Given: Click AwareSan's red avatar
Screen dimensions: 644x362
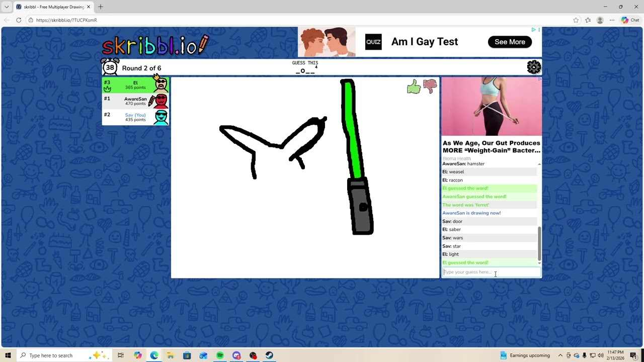Looking at the screenshot, I should (160, 101).
